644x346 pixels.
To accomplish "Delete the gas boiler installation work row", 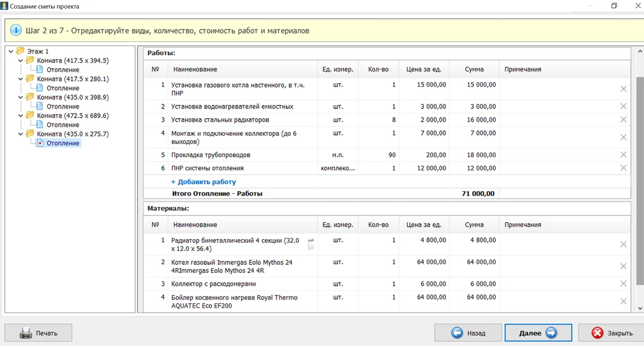I will click(623, 89).
